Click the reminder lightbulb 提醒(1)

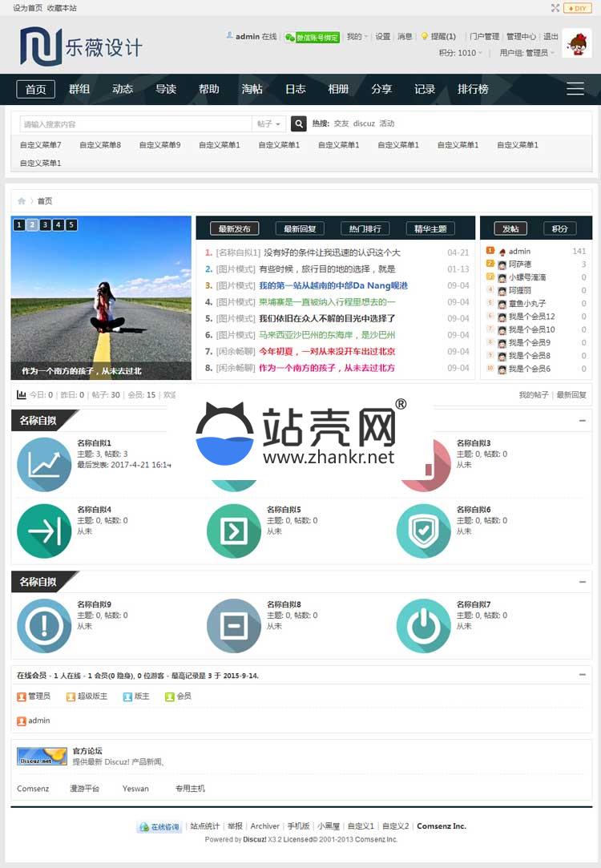(438, 37)
